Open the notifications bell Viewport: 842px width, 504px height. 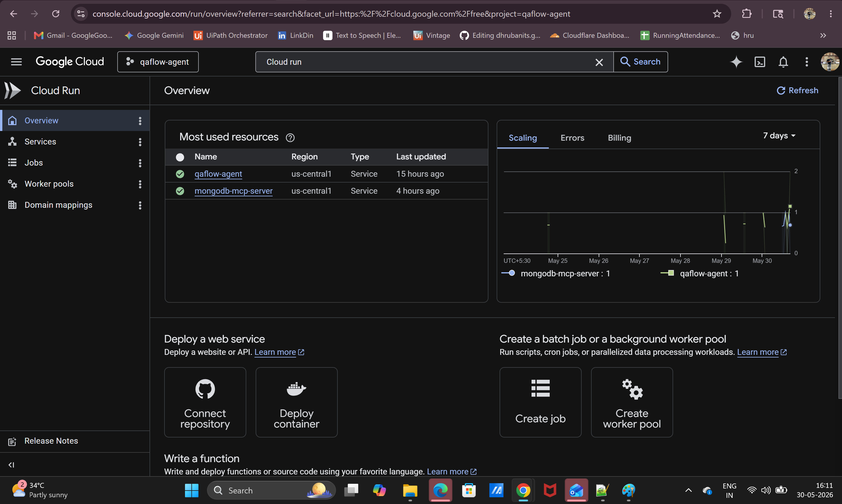783,62
